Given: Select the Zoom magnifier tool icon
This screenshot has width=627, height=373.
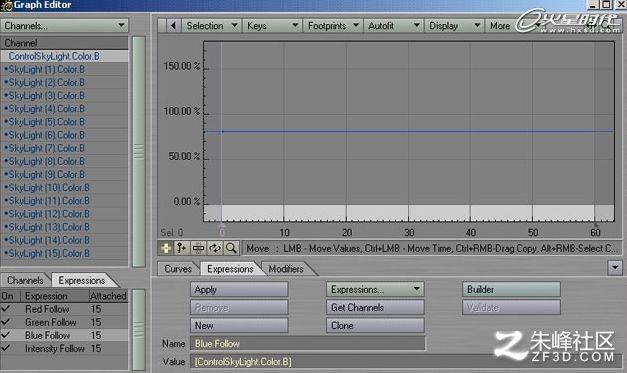Looking at the screenshot, I should [x=231, y=248].
